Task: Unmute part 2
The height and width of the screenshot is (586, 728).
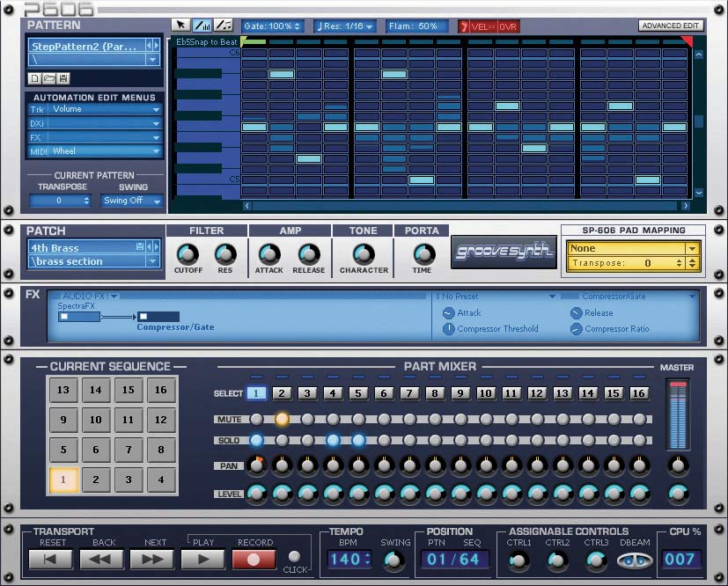Action: (x=282, y=420)
